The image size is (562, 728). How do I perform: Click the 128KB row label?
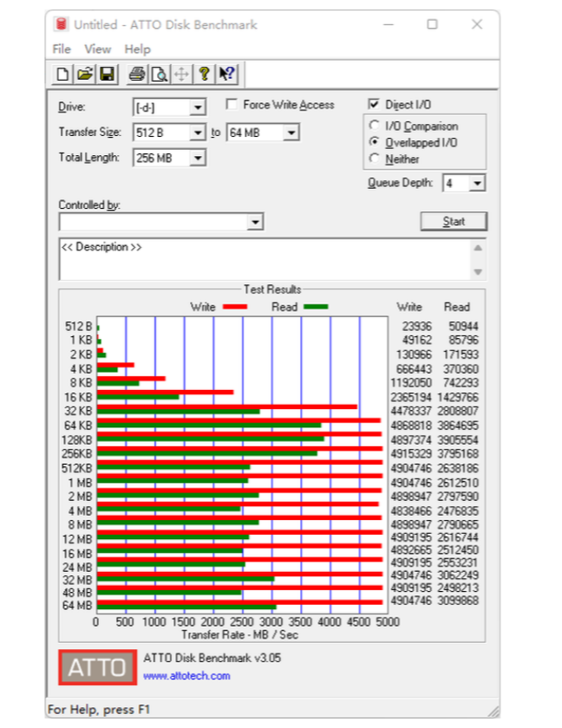tap(76, 440)
